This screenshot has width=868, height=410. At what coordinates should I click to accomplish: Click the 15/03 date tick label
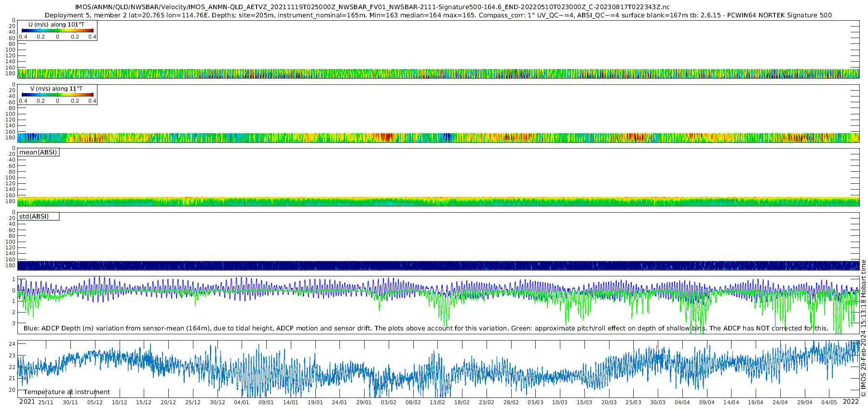tap(584, 402)
